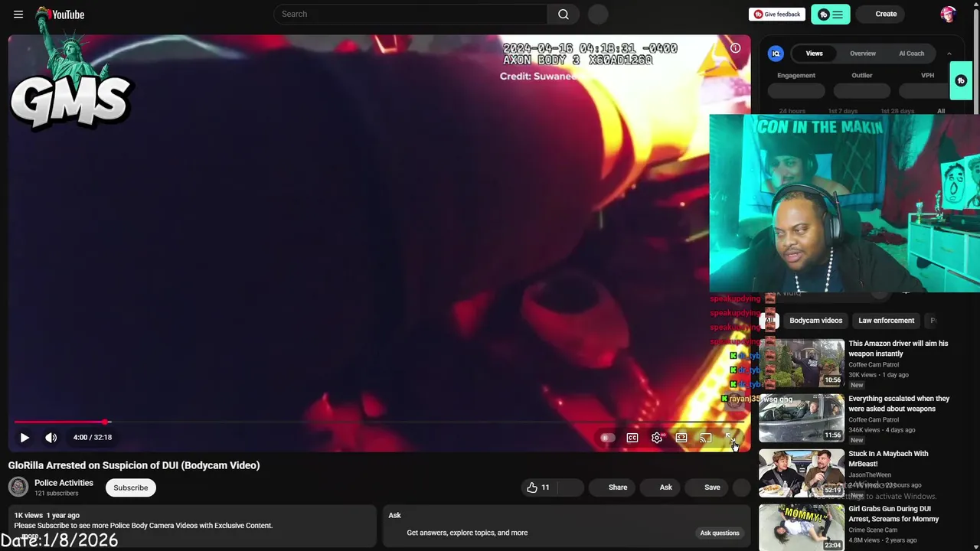Open 'Everything escalated' video thumbnail
980x551 pixels.
pos(802,419)
